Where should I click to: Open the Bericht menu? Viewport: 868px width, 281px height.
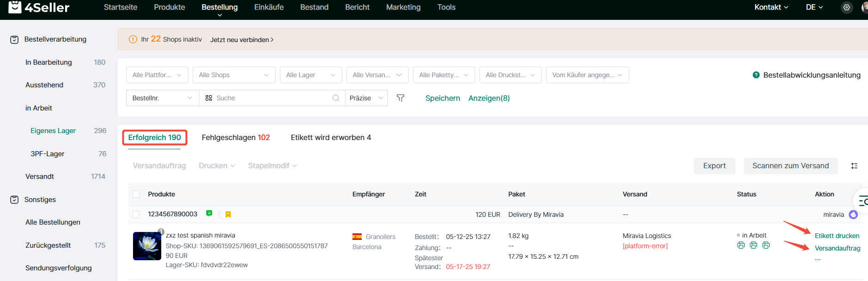357,7
